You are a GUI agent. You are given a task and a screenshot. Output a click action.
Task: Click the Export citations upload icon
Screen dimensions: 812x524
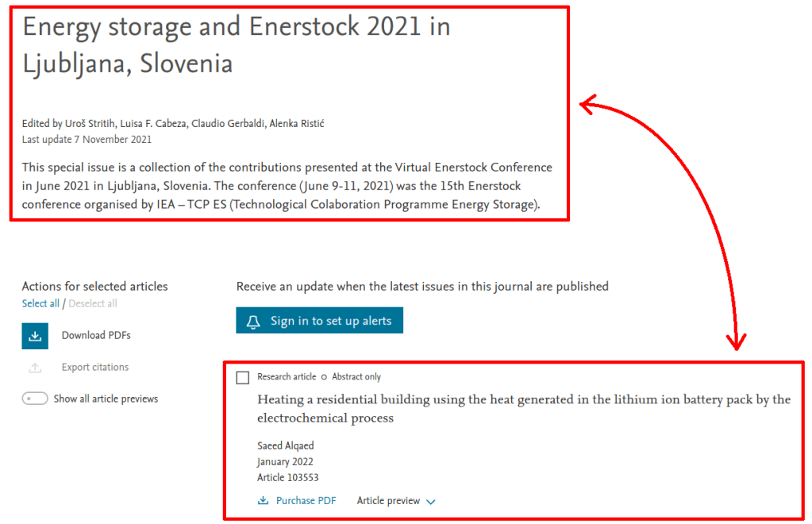[x=35, y=368]
